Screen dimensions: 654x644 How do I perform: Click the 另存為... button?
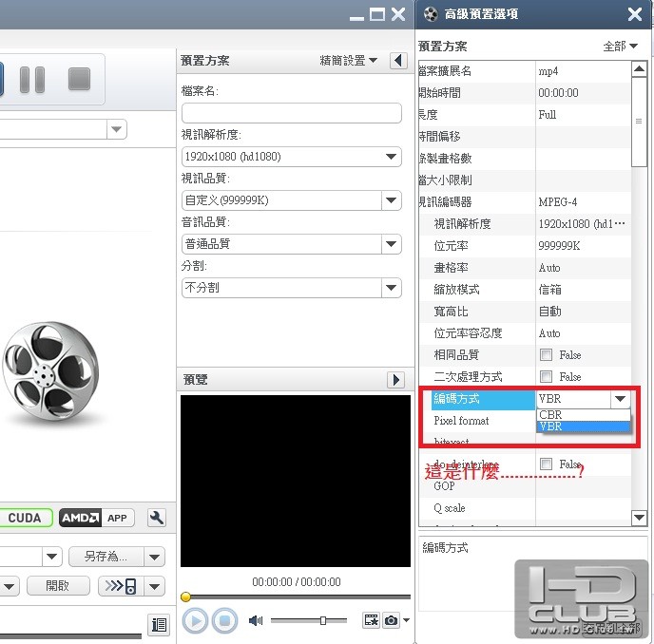tap(106, 557)
